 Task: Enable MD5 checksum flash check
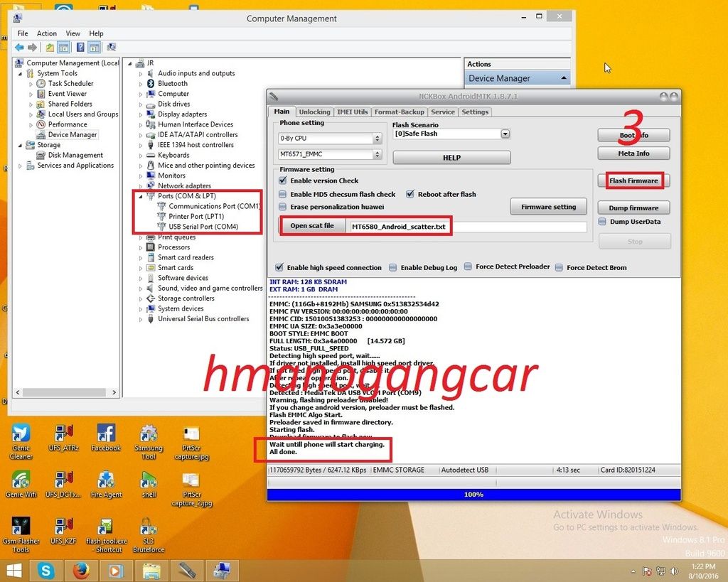[283, 194]
